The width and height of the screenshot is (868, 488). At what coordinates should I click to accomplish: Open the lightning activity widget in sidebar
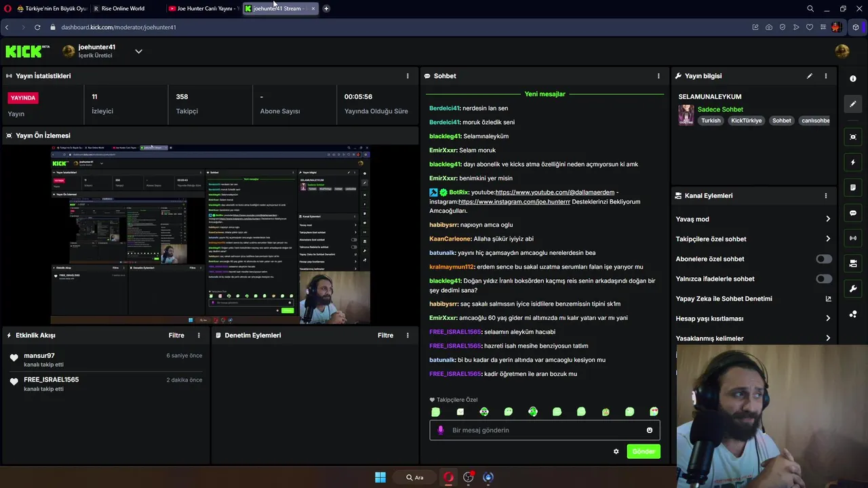(853, 162)
